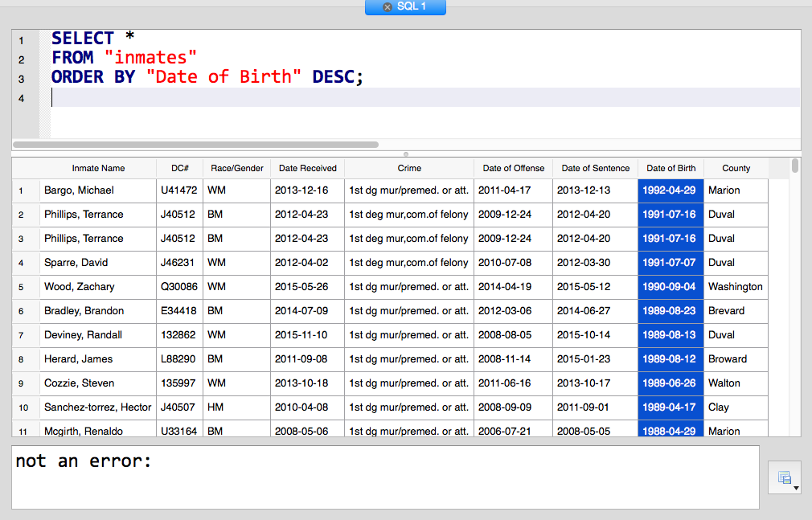Select row header number 5
The width and height of the screenshot is (812, 520).
(x=26, y=287)
